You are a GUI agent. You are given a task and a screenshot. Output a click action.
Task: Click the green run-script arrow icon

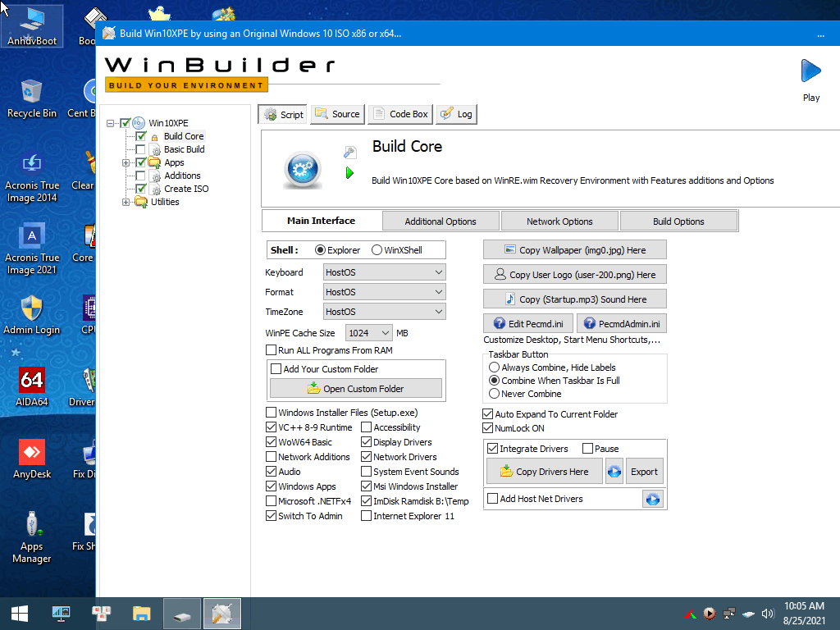pyautogui.click(x=349, y=173)
